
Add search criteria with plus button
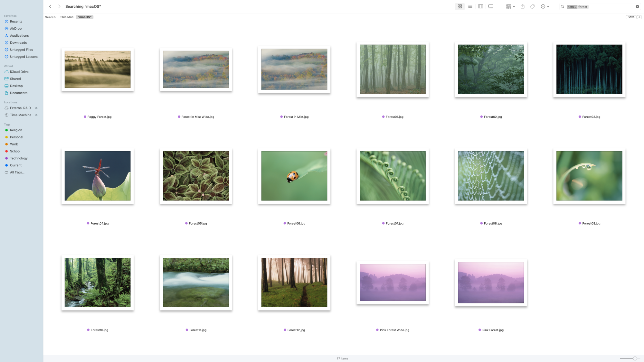639,17
